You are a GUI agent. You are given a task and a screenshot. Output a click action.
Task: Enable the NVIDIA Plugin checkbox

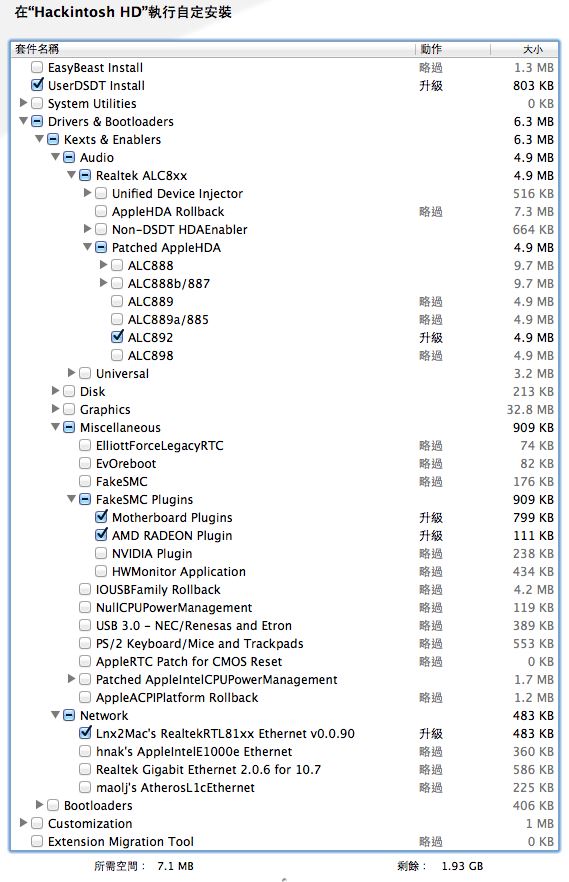101,554
